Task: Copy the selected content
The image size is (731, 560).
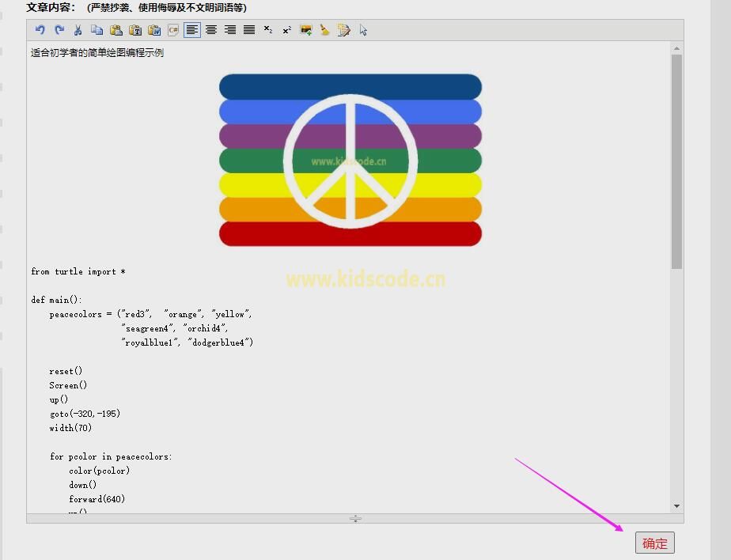Action: point(97,30)
